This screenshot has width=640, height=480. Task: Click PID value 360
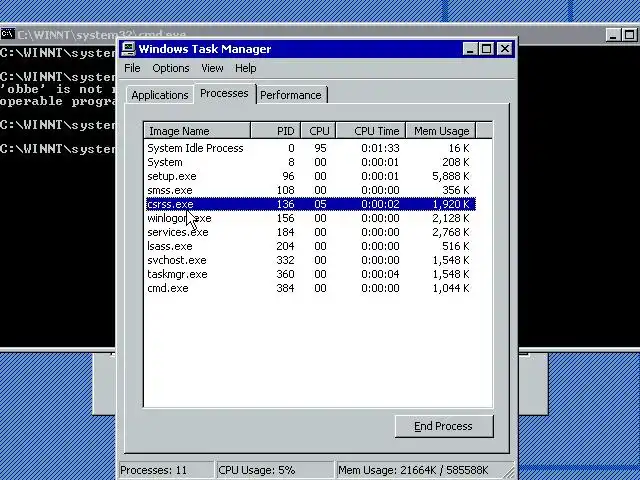click(285, 274)
